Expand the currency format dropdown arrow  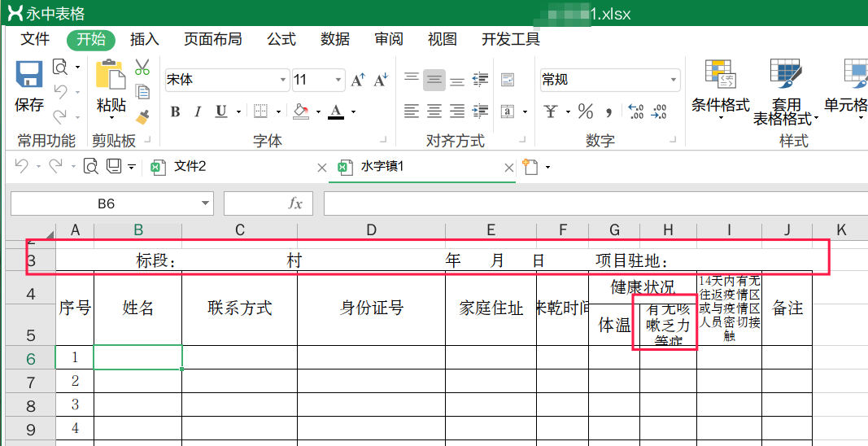568,112
